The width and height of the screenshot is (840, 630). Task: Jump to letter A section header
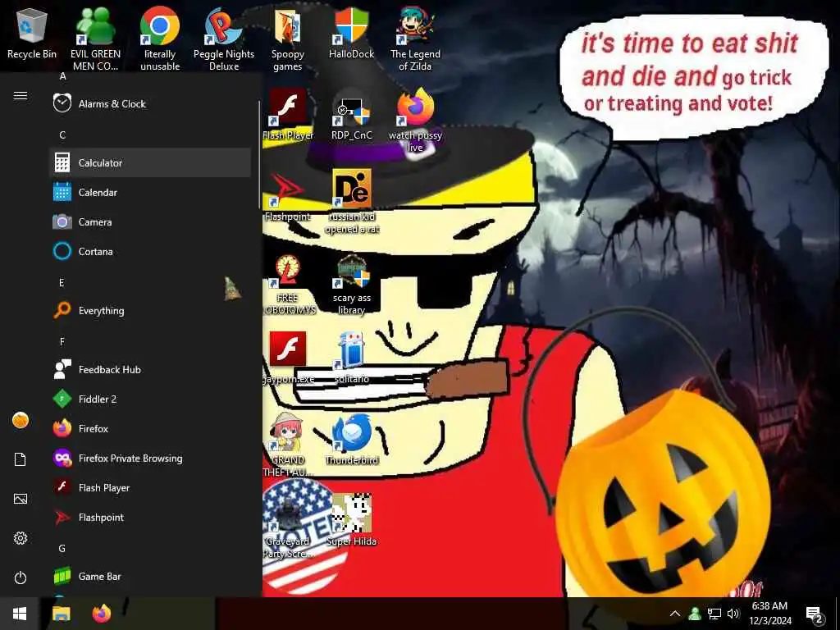62,76
